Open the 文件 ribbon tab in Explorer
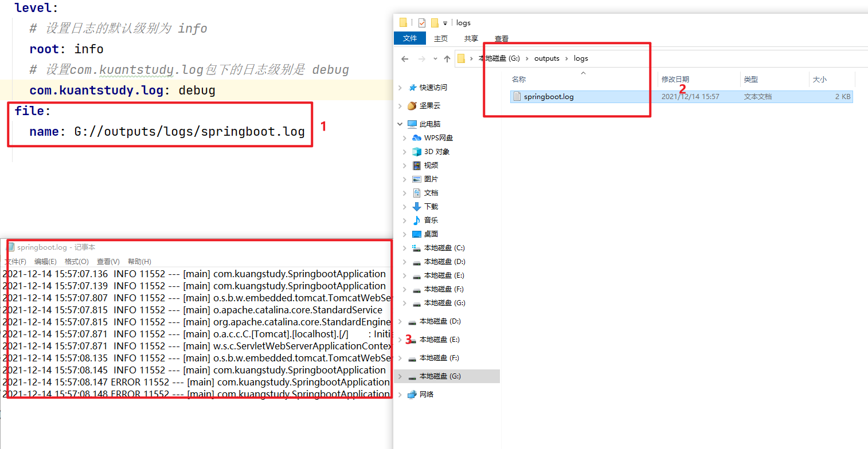This screenshot has height=449, width=868. point(410,38)
